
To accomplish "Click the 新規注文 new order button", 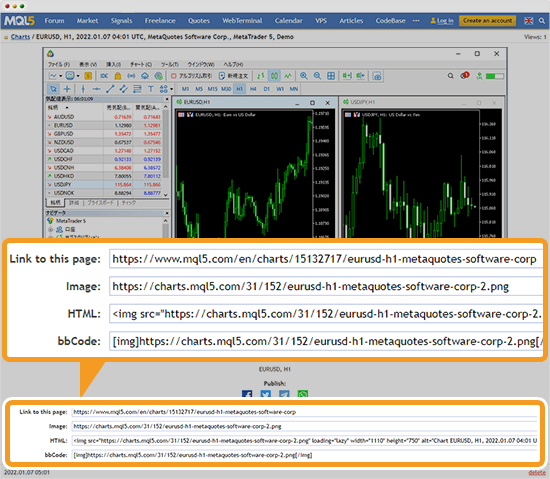I will pos(233,76).
